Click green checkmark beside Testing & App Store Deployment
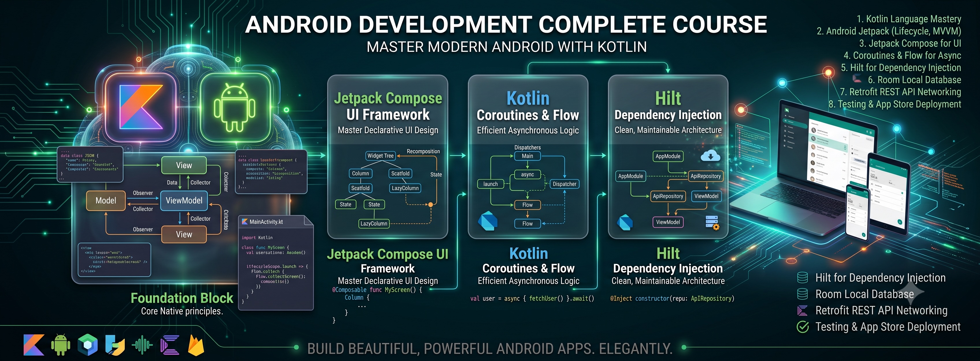The image size is (980, 361). [803, 327]
